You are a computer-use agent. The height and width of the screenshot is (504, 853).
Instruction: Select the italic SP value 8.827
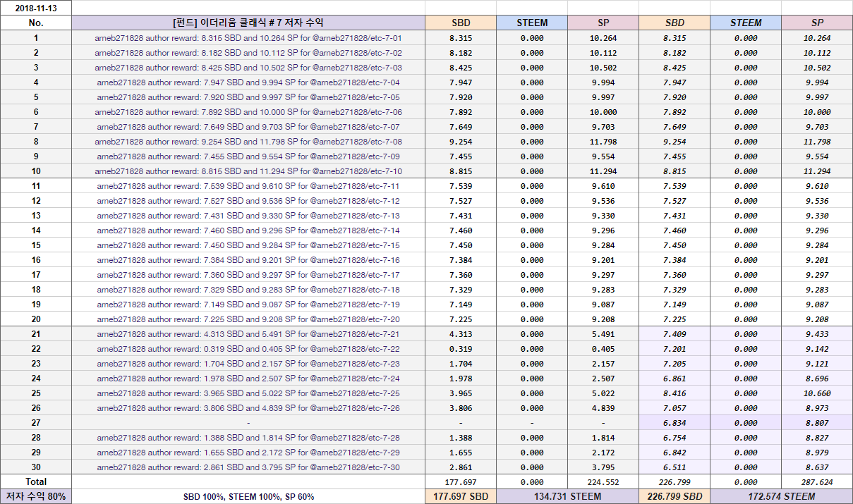click(x=817, y=438)
